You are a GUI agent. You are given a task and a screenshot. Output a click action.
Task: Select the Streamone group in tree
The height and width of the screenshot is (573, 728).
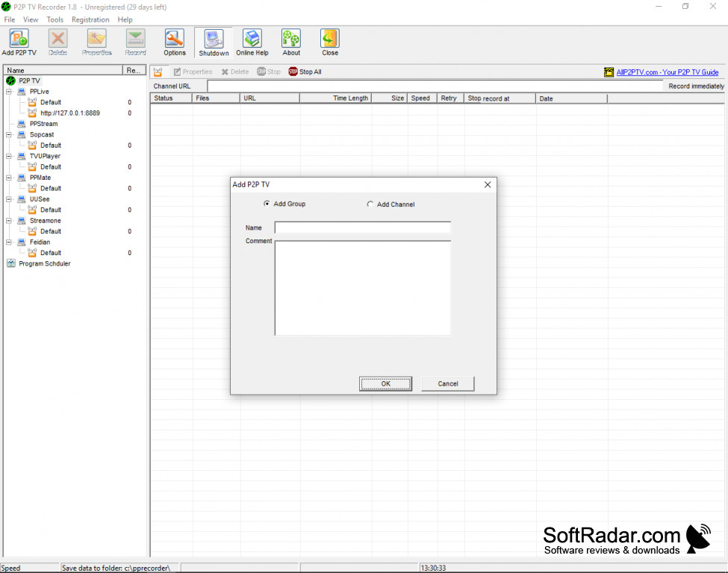pos(45,220)
